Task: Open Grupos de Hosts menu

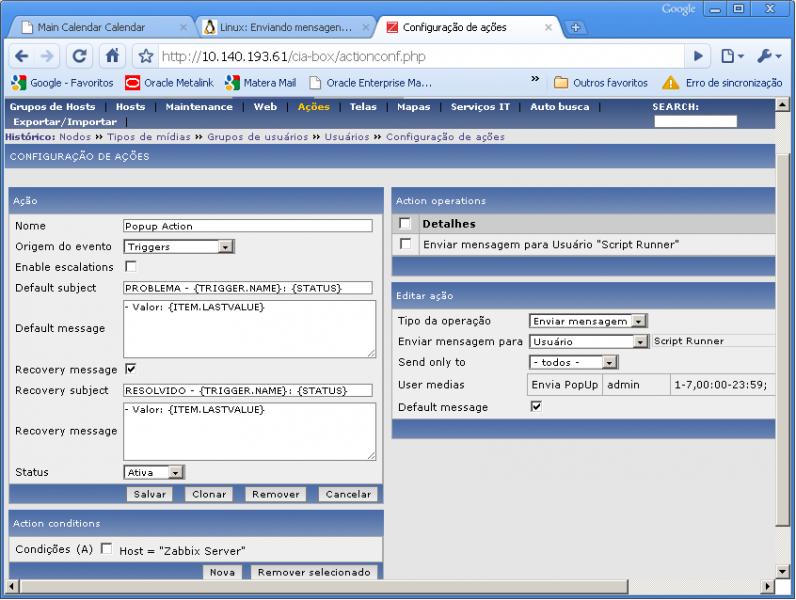Action: (x=52, y=107)
